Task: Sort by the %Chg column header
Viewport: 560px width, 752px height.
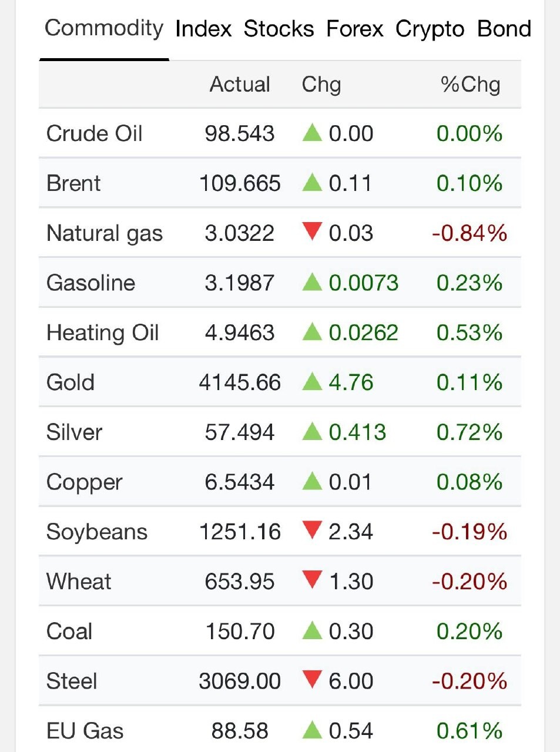Action: click(470, 85)
